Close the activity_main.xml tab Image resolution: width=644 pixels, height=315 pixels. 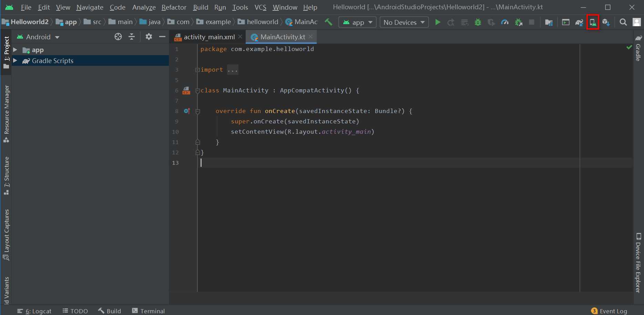tap(240, 37)
